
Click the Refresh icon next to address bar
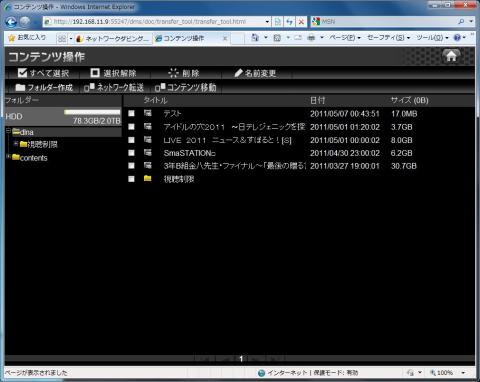point(289,22)
